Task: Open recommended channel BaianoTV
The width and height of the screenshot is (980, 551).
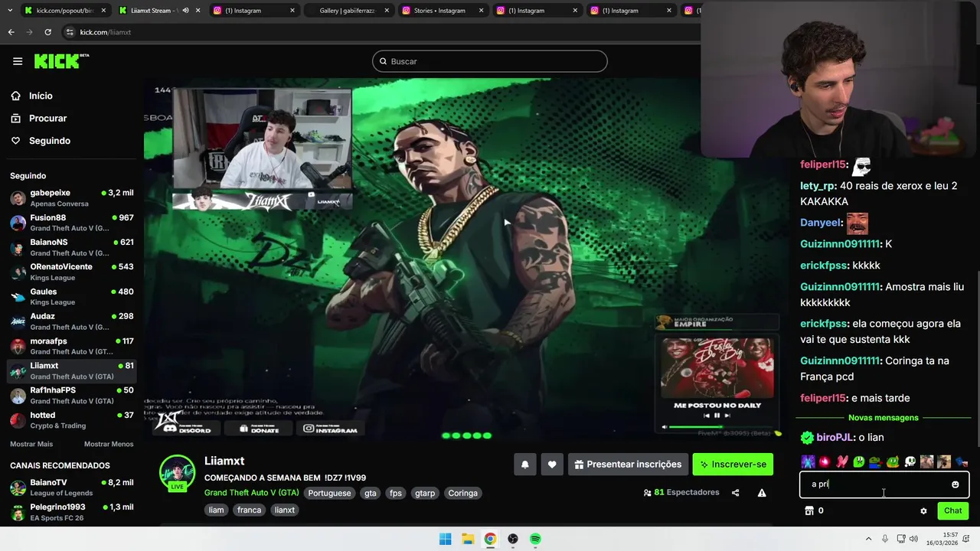Action: pos(72,487)
